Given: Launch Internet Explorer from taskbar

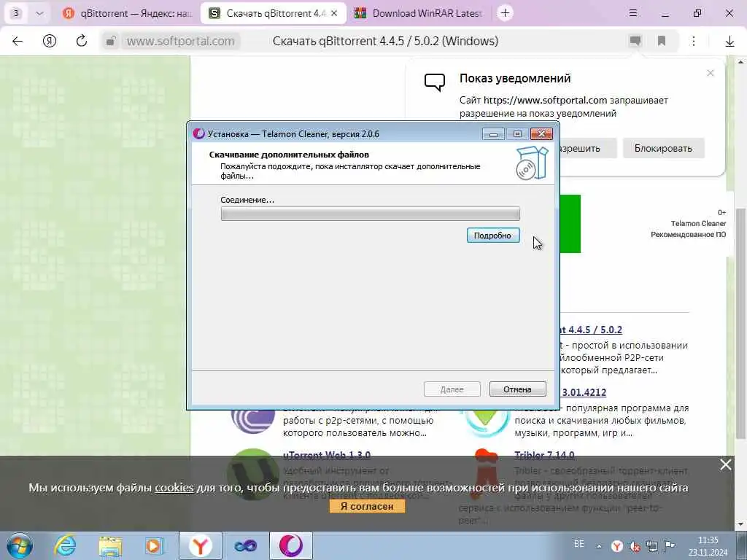Looking at the screenshot, I should tap(65, 545).
